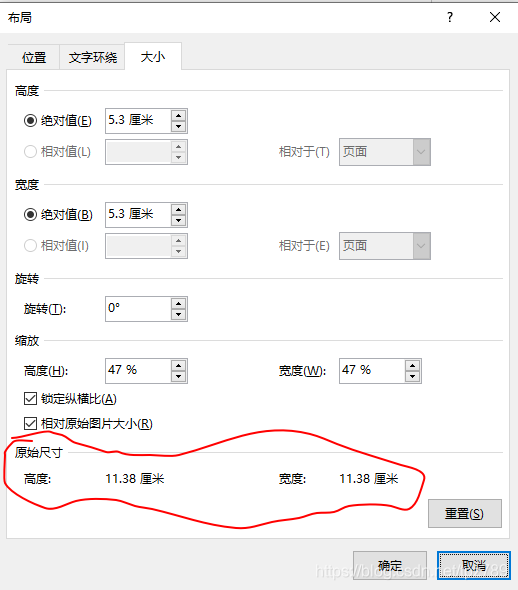Close the 布局 dialog
The image size is (518, 590).
(x=495, y=17)
